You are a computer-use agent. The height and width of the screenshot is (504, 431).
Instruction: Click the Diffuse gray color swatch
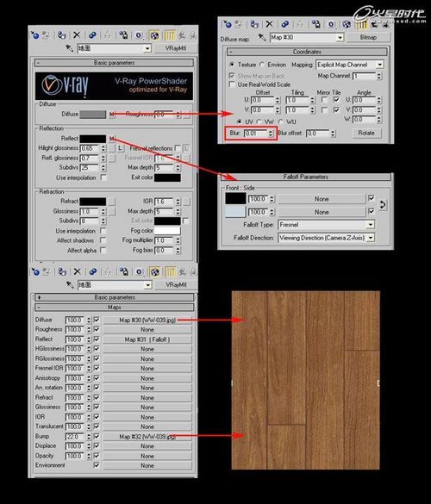coord(92,115)
